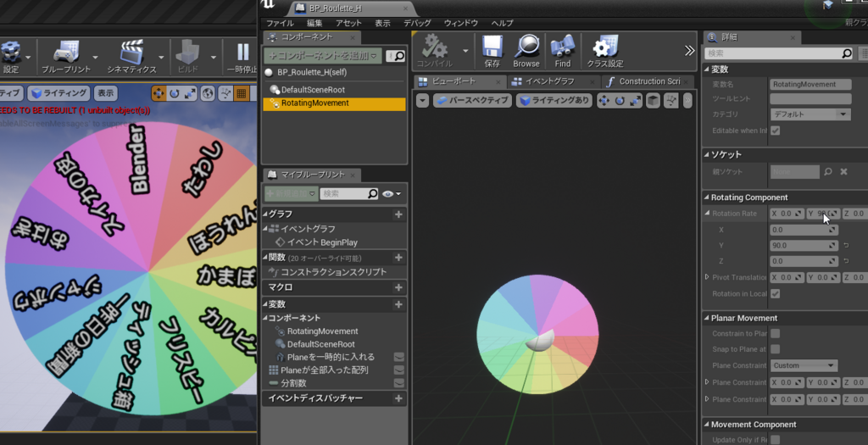Image resolution: width=868 pixels, height=445 pixels.
Task: Click ライティングあり button in blueprint viewport
Action: (x=555, y=101)
